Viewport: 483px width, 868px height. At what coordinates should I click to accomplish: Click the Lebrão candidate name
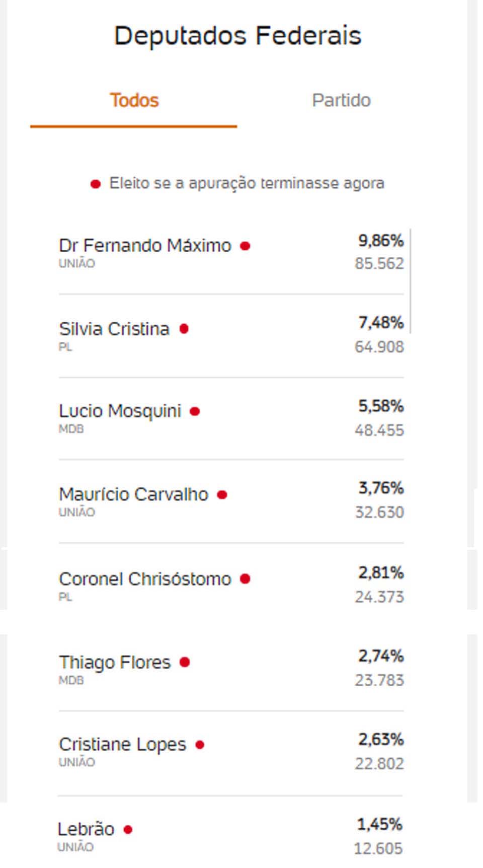coord(86,829)
